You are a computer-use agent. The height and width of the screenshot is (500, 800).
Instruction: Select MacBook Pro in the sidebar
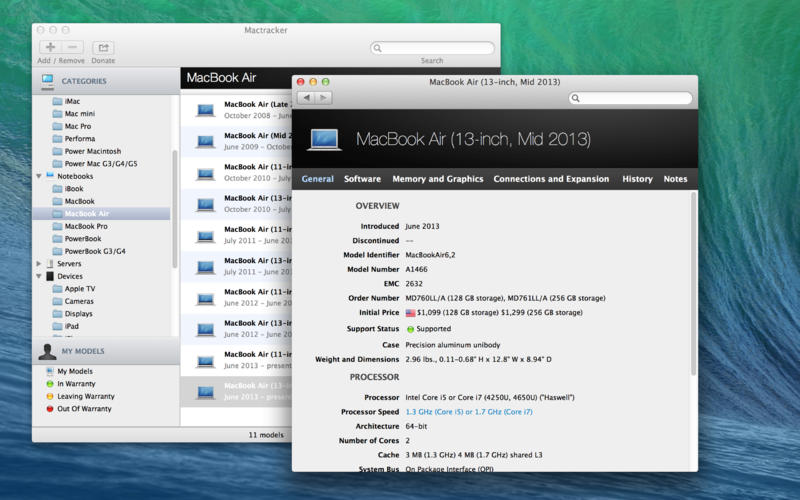(86, 226)
